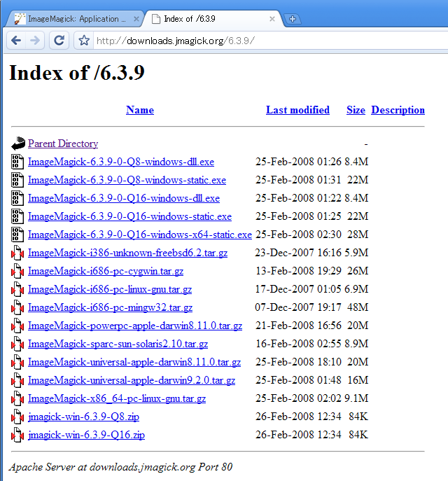The width and height of the screenshot is (448, 481).
Task: Close the Index of /6.3.9 tab
Action: click(x=272, y=19)
